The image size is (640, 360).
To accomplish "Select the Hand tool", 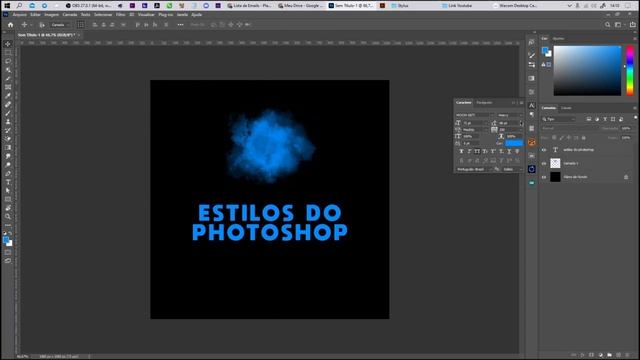I will 8,208.
